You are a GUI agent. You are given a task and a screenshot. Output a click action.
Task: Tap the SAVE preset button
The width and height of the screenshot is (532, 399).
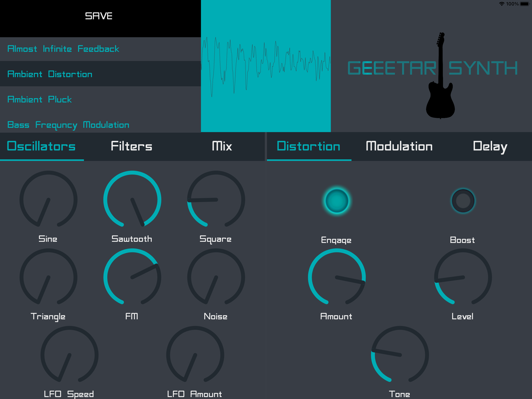pos(100,19)
